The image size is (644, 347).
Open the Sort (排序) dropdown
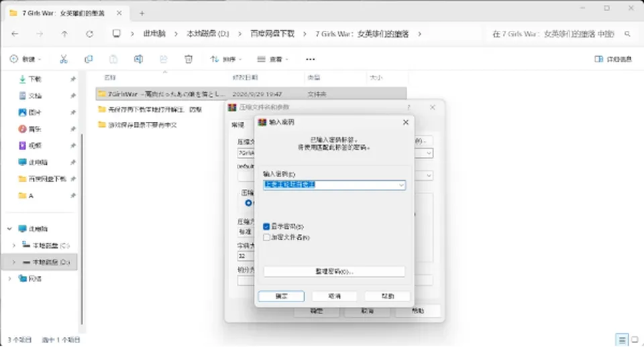tap(225, 59)
